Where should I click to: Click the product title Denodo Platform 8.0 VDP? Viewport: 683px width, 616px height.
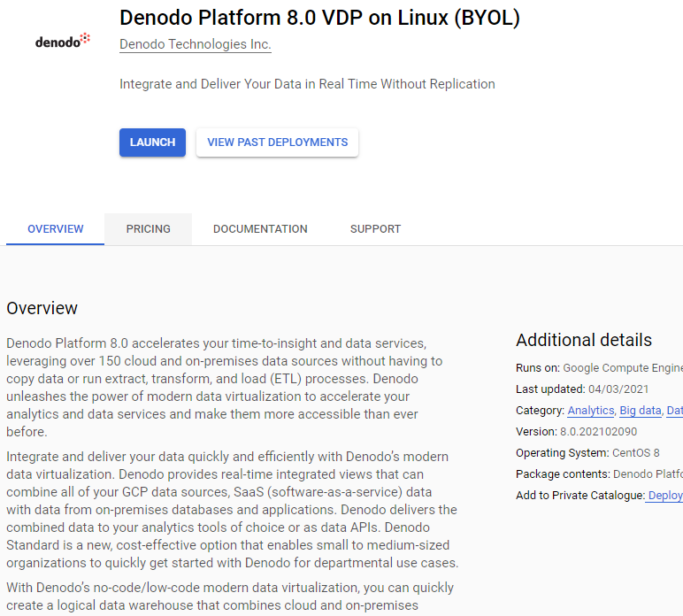click(319, 18)
